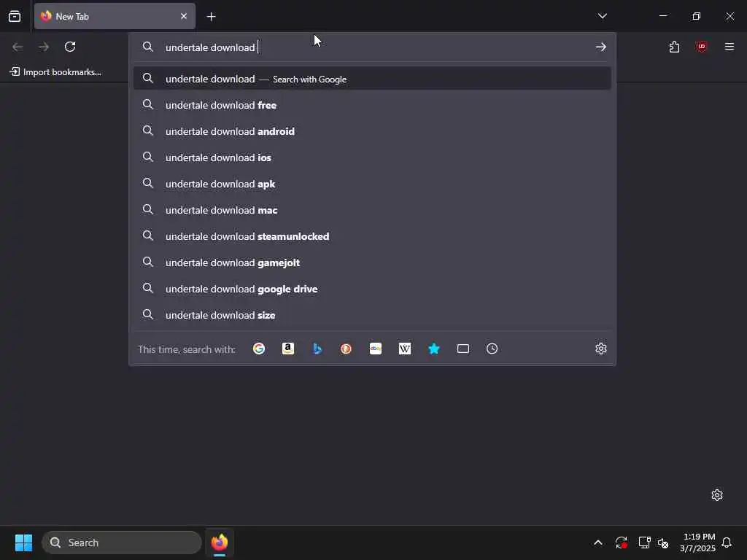Click the Firefox taskbar icon
The height and width of the screenshot is (560, 747).
coord(220,542)
